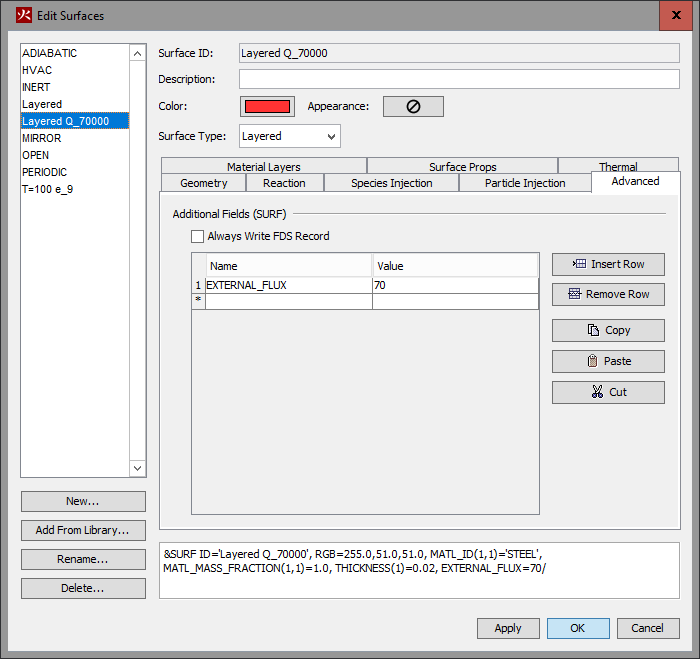Open the Particle Injection tab
Image resolution: width=700 pixels, height=659 pixels.
525,183
